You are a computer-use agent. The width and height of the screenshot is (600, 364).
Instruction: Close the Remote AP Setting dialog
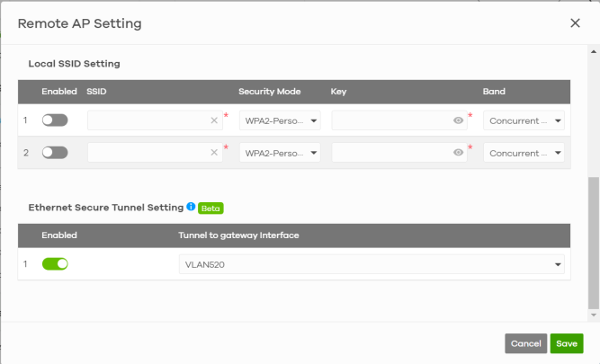click(575, 22)
